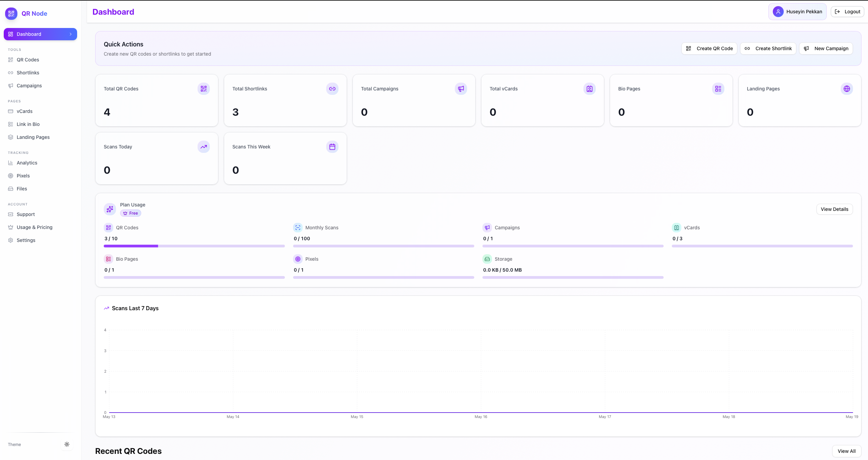Screen dimensions: 868x460
Task: Click the Total vCards contact icon
Action: click(590, 89)
